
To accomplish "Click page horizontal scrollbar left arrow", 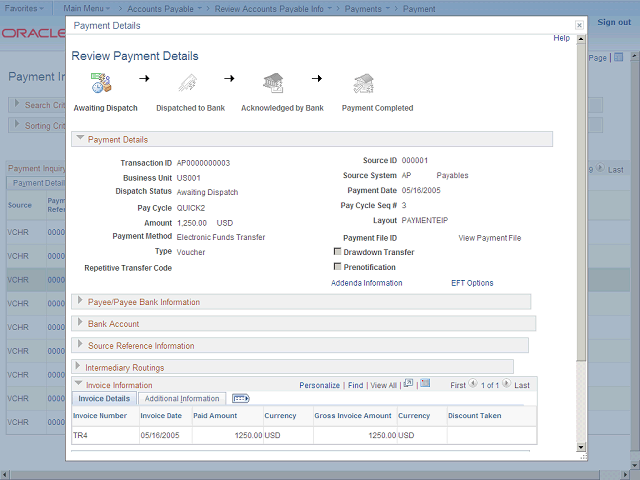I will click(6, 475).
